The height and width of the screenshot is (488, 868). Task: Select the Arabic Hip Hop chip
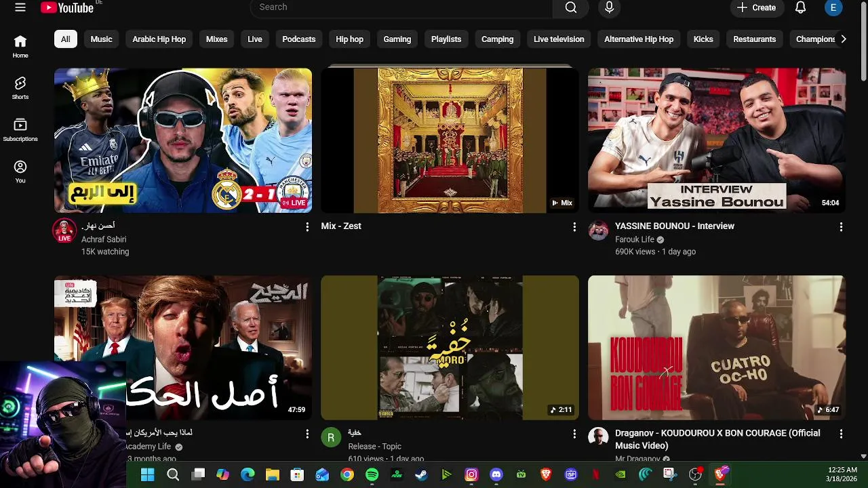click(159, 39)
